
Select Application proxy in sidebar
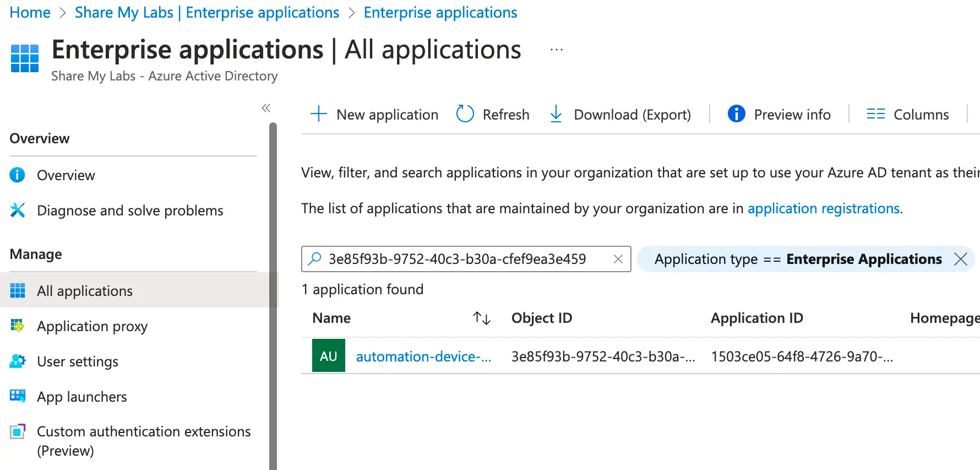pyautogui.click(x=92, y=326)
